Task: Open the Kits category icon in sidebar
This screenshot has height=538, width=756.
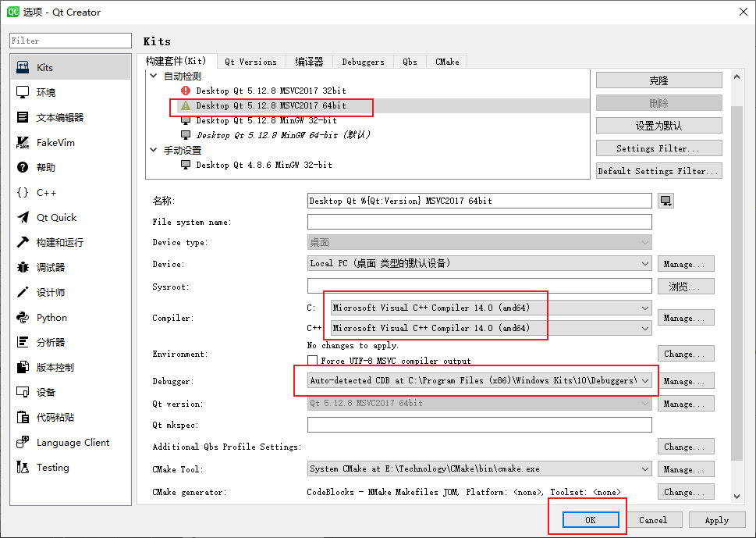Action: pyautogui.click(x=22, y=67)
